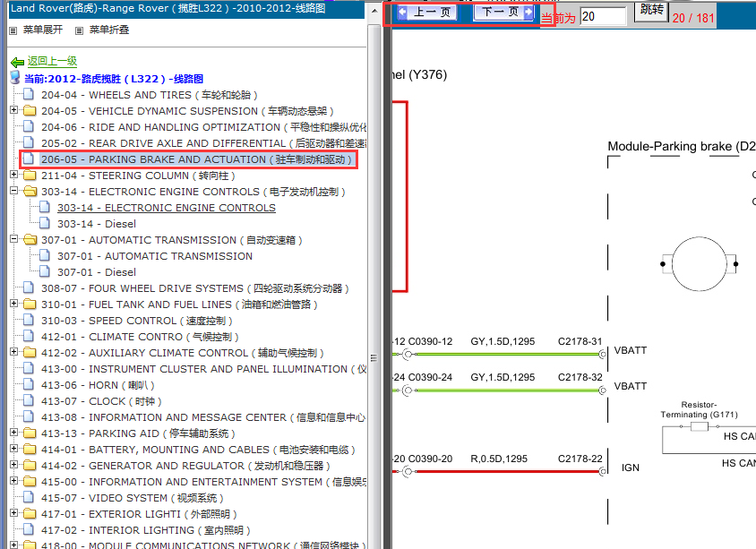Screen dimensions: 756x549
Task: Click the Resistor-Terminating (G171) label
Action: point(699,409)
